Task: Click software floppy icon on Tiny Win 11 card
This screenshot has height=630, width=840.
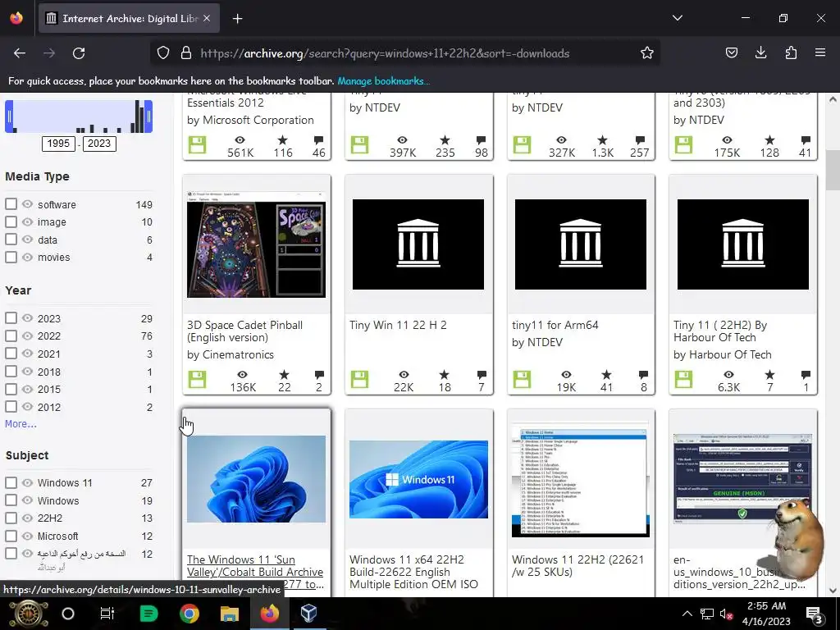Action: click(359, 379)
